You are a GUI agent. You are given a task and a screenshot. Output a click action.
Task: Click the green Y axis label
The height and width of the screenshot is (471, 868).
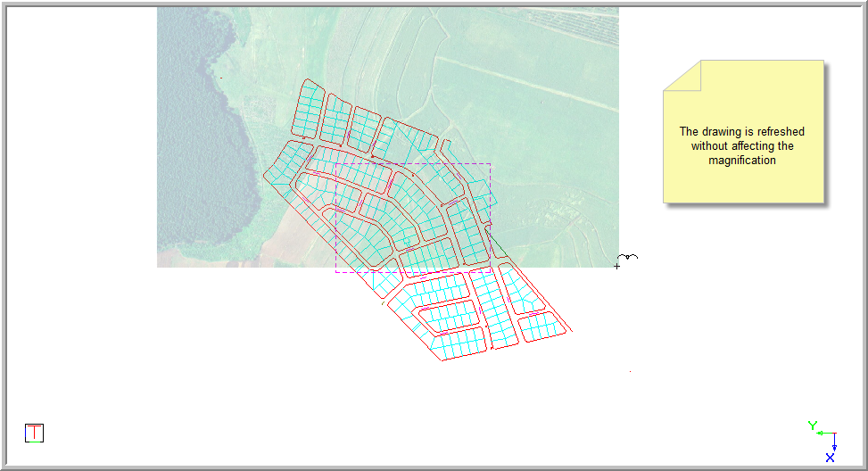tap(812, 426)
